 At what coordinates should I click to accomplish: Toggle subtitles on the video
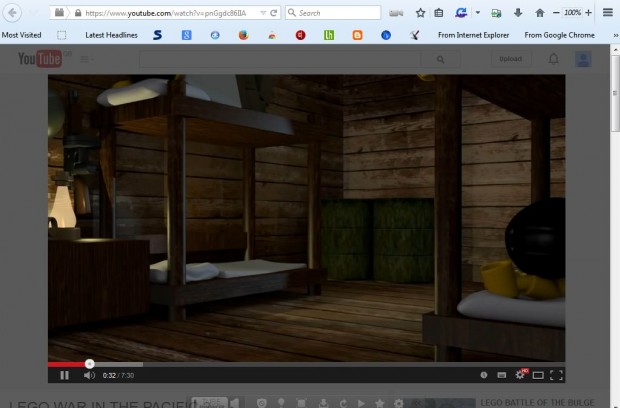click(501, 375)
